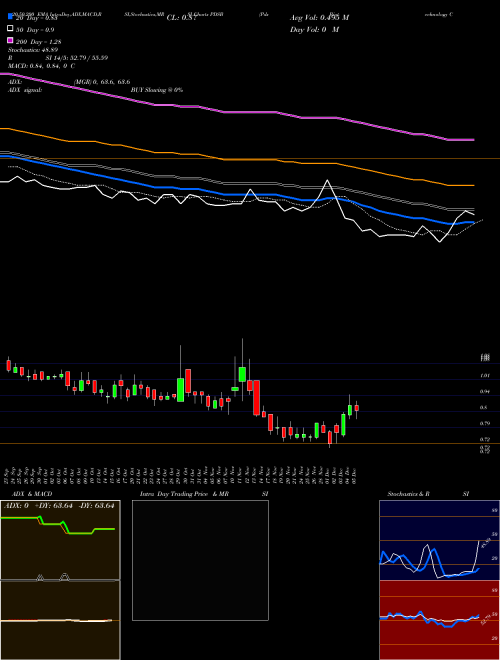
Task: Click the ADX & MACD indicator chart
Action: tap(60, 580)
